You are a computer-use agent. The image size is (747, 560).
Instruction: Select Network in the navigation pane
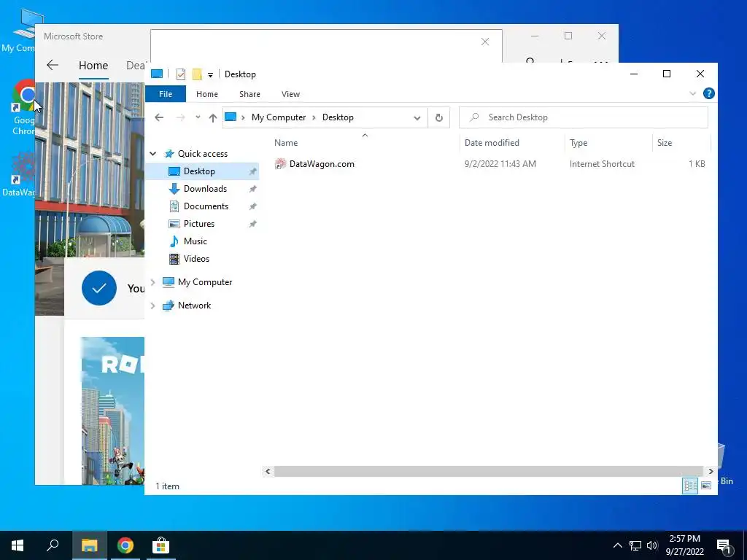194,306
